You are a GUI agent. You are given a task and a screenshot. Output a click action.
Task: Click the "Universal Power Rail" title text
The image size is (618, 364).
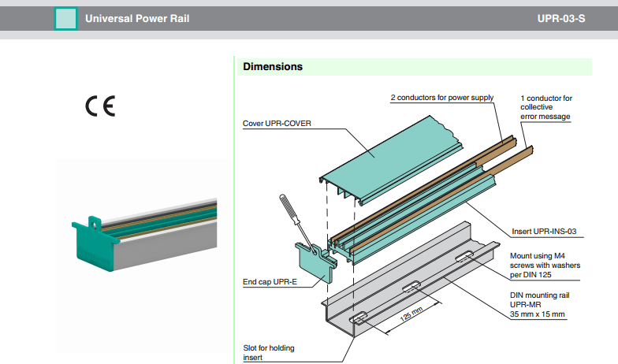click(137, 18)
